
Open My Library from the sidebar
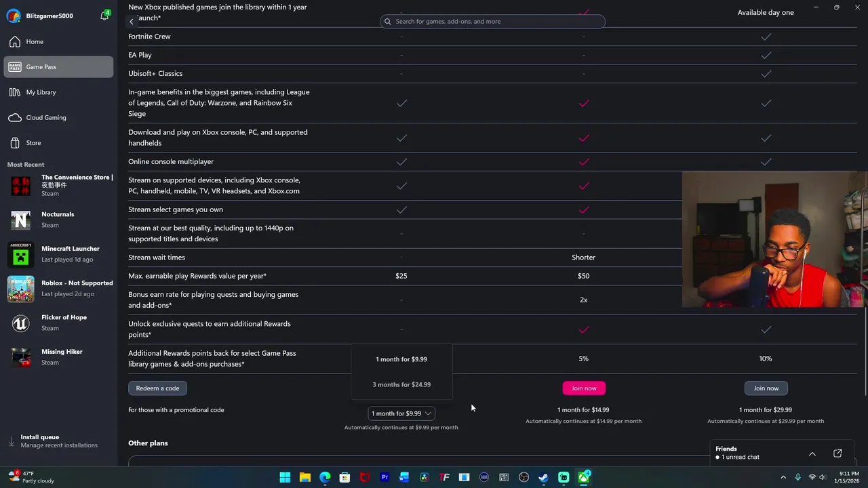click(x=58, y=92)
